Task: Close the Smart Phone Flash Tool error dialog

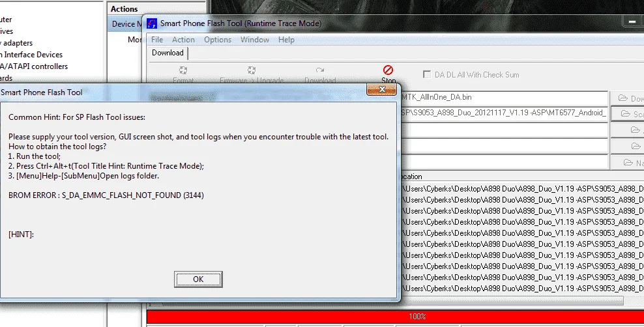Action: [x=381, y=89]
